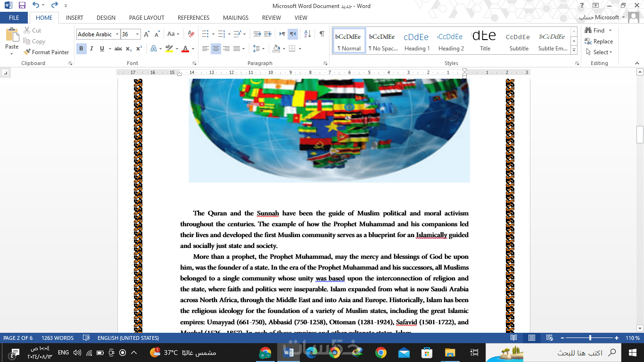Viewport: 644px width, 362px height.
Task: Click the Replace button
Action: tap(599, 41)
